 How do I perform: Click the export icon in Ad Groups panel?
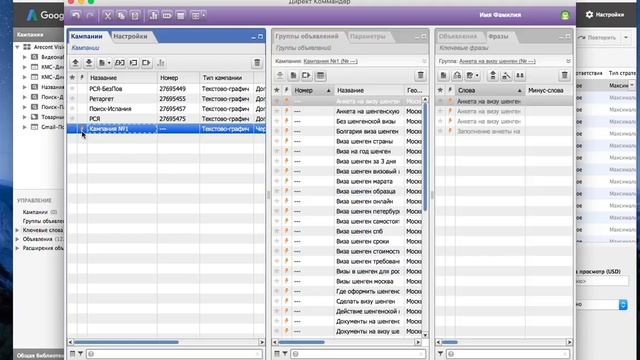307,76
